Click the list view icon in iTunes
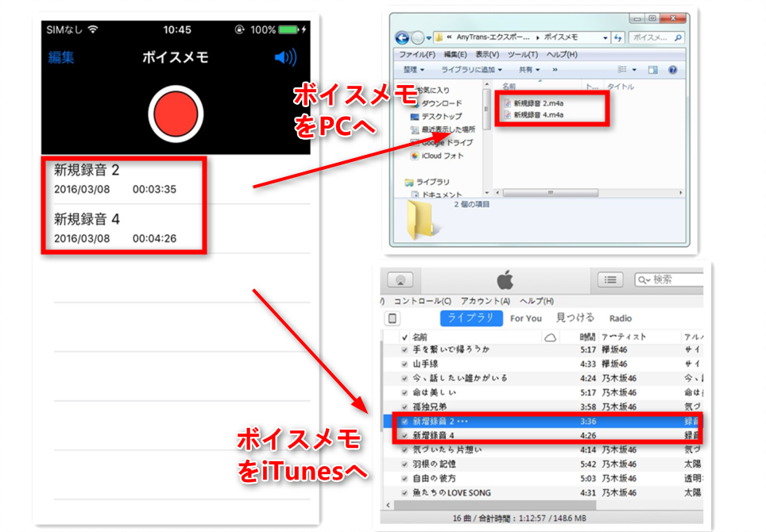Viewport: 766px width, 532px height. point(610,279)
